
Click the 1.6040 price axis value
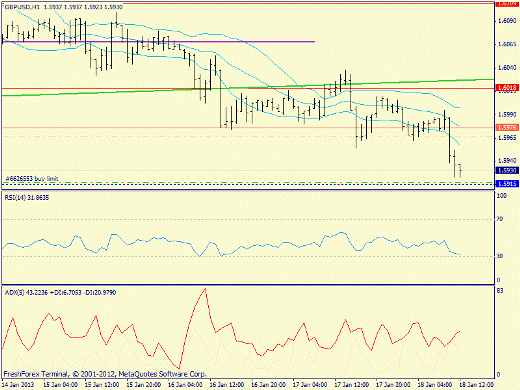[507, 68]
